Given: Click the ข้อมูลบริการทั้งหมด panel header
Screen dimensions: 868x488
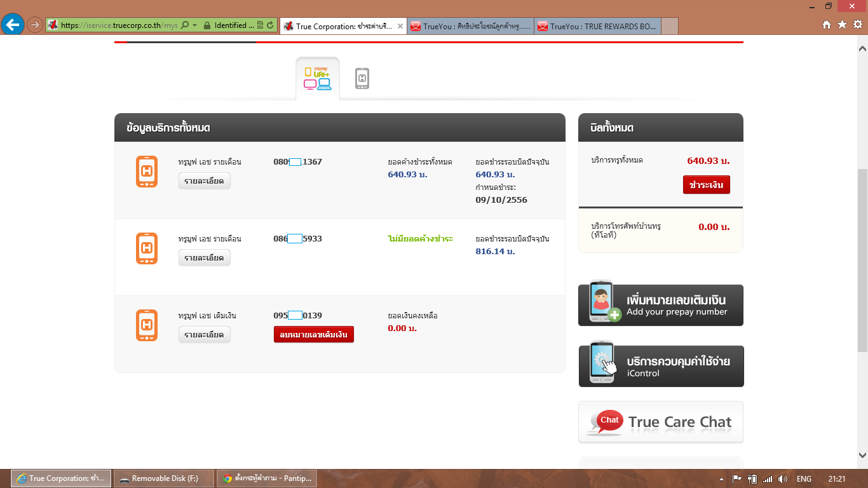Looking at the screenshot, I should point(340,128).
